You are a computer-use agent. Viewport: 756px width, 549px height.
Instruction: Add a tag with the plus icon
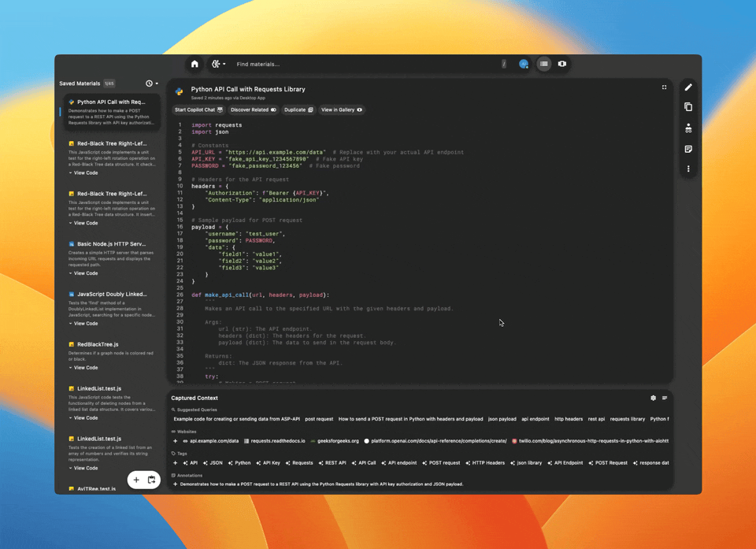pyautogui.click(x=175, y=462)
